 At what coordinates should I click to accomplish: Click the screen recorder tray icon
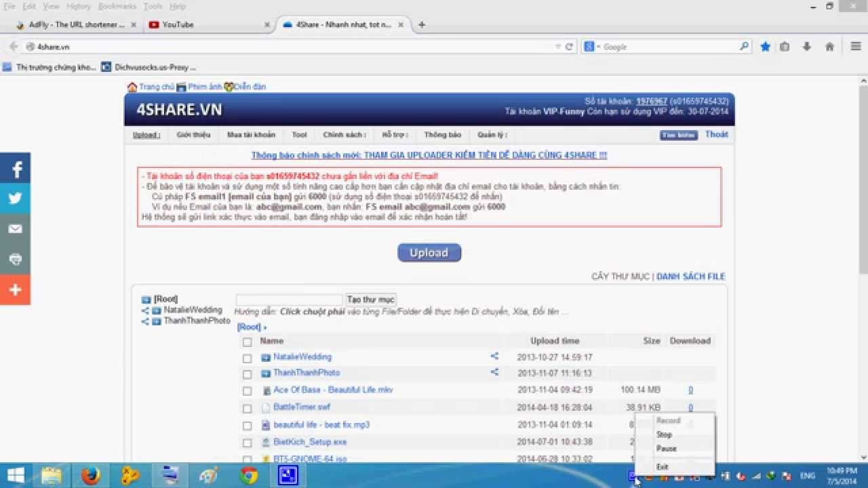pos(633,476)
